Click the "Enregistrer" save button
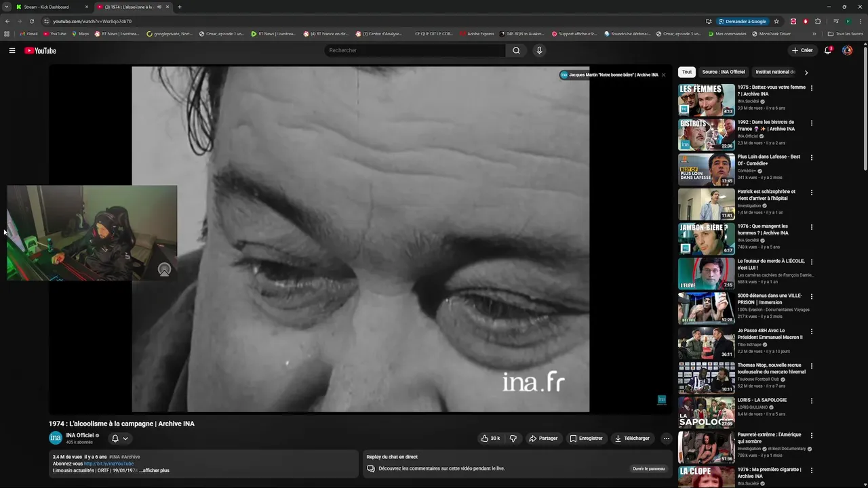 click(x=586, y=439)
